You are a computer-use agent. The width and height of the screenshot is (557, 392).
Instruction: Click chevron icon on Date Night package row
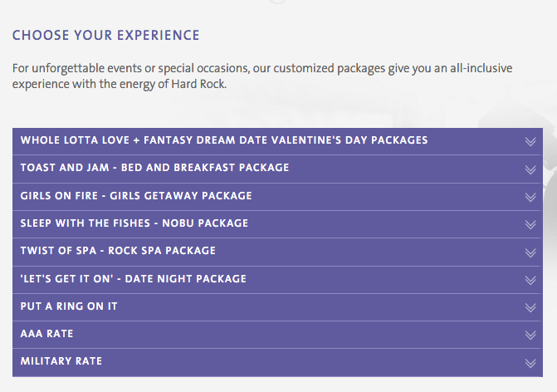click(530, 280)
